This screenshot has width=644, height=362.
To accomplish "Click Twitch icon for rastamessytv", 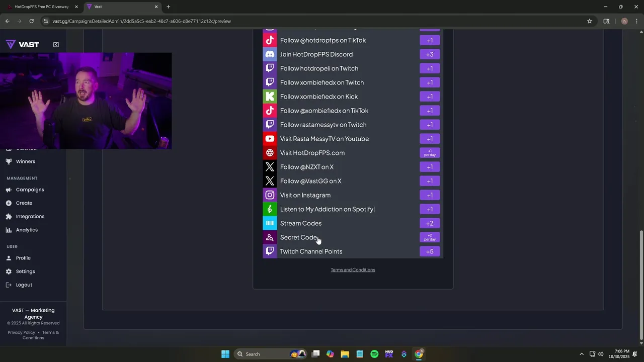I will 270,125.
